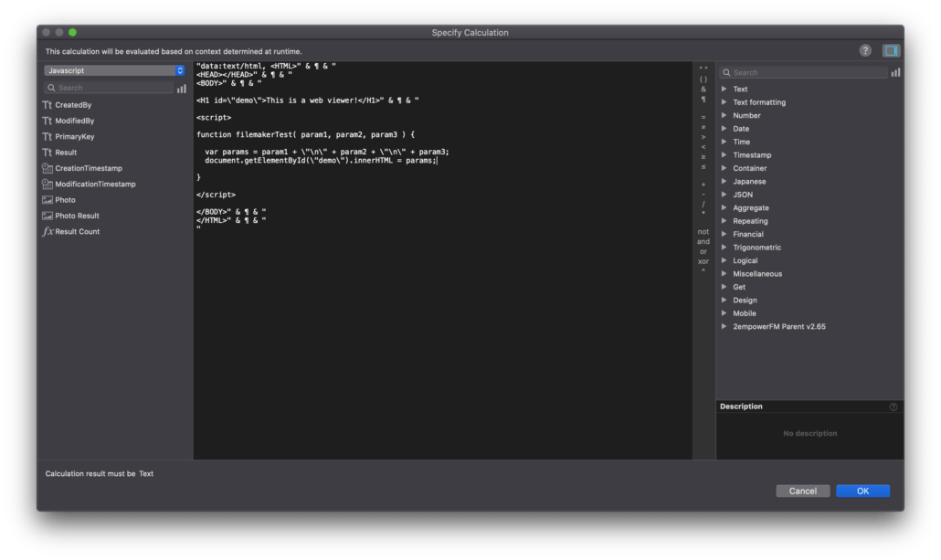
Task: Click the sort icon beside the field search
Action: coord(183,86)
